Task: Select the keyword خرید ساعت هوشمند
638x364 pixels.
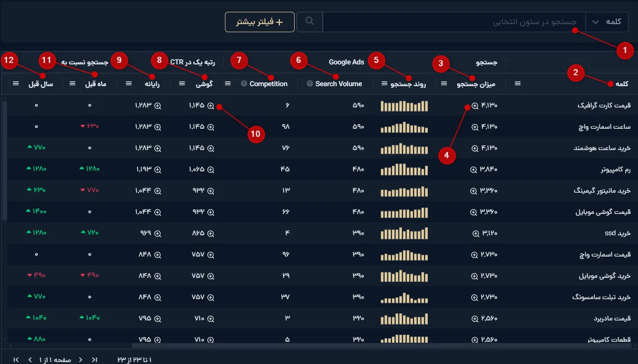Action: point(602,148)
